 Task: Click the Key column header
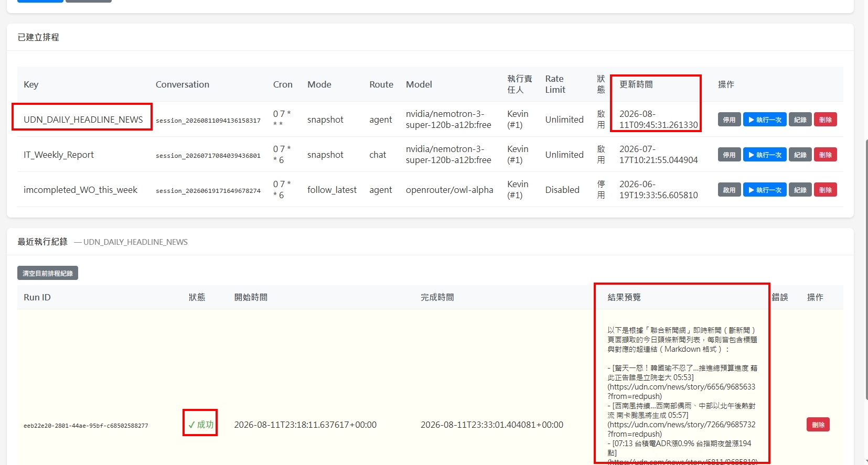pyautogui.click(x=31, y=84)
